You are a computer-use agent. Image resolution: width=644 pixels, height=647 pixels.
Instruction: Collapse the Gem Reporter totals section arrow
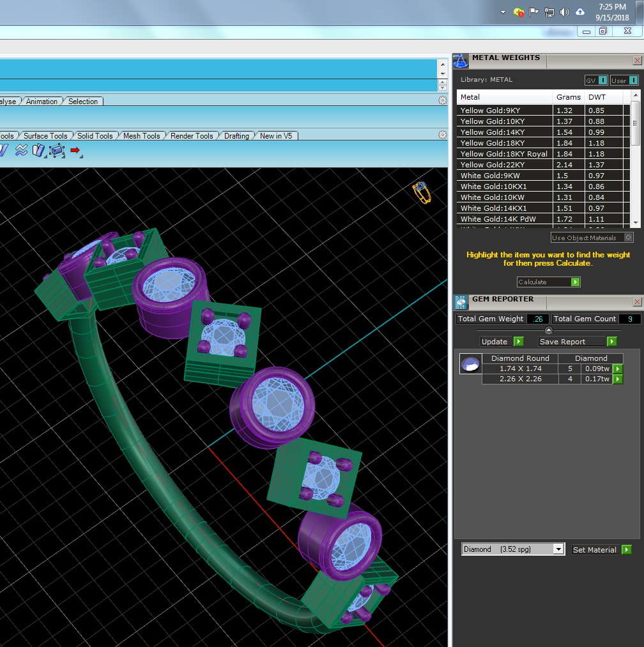[x=549, y=330]
